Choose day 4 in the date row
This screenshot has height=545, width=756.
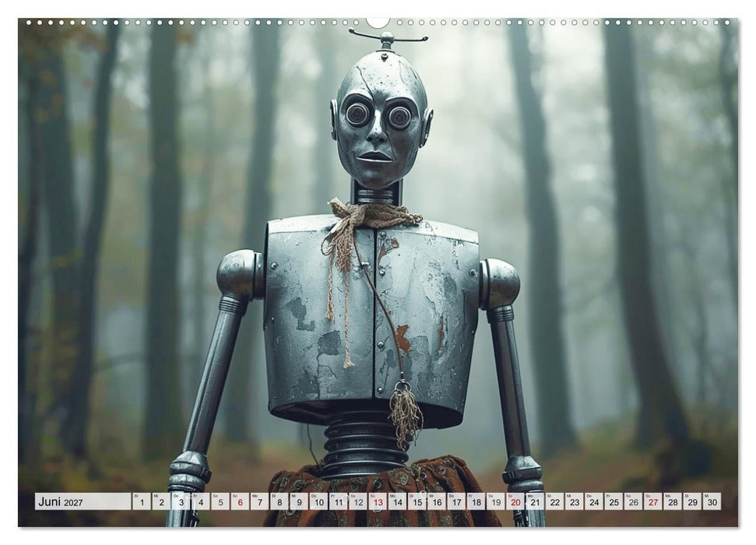click(201, 501)
